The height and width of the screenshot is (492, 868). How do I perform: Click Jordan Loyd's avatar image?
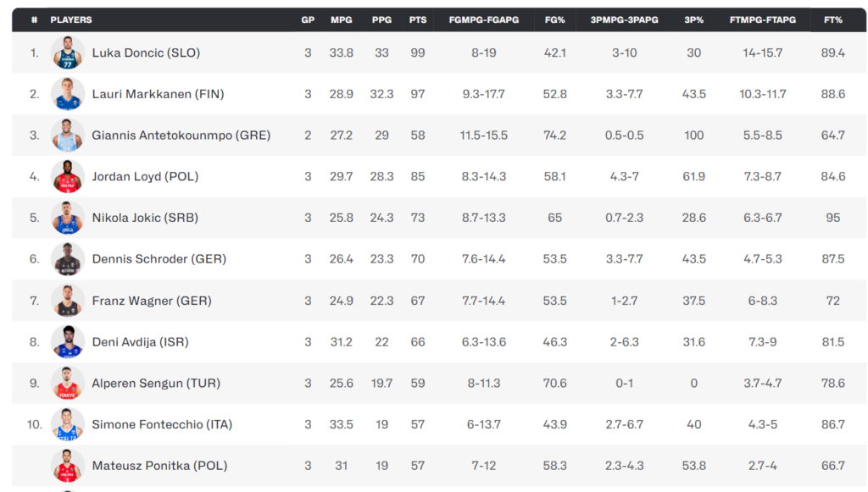pyautogui.click(x=68, y=176)
